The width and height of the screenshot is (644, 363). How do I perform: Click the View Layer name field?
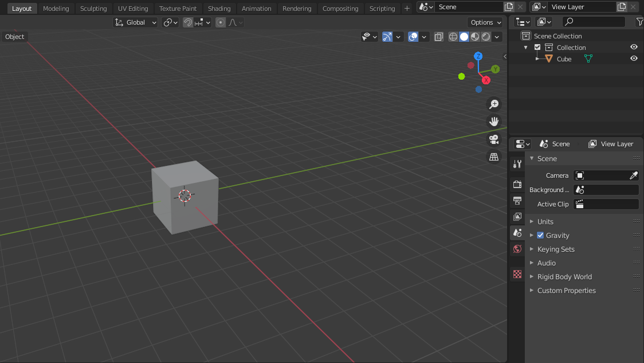pyautogui.click(x=583, y=7)
